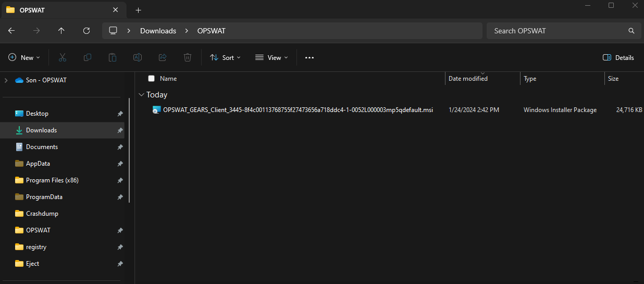Screen dimensions: 644x284
Task: Open the New dropdown menu
Action: [x=24, y=57]
